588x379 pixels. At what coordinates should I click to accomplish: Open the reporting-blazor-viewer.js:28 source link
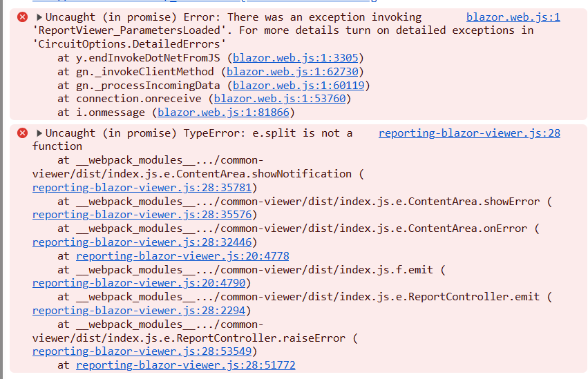469,133
